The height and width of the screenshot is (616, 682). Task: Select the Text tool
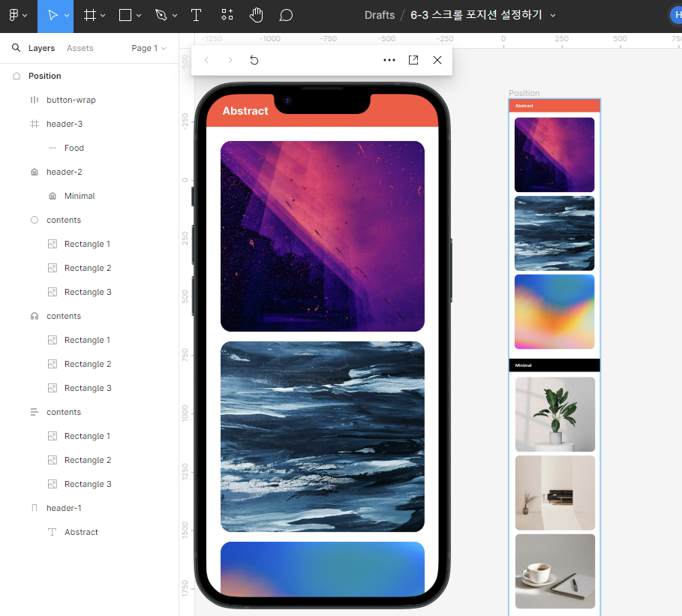[x=196, y=15]
